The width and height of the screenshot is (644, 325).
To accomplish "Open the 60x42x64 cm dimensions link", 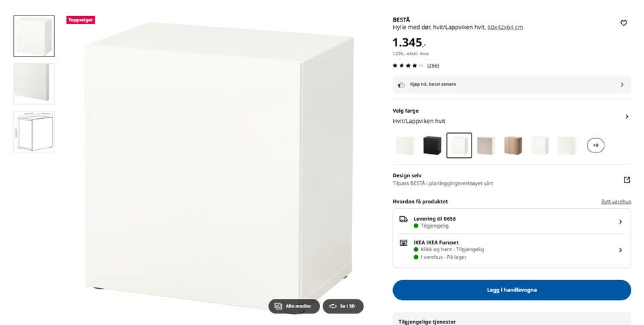I will pos(505,27).
